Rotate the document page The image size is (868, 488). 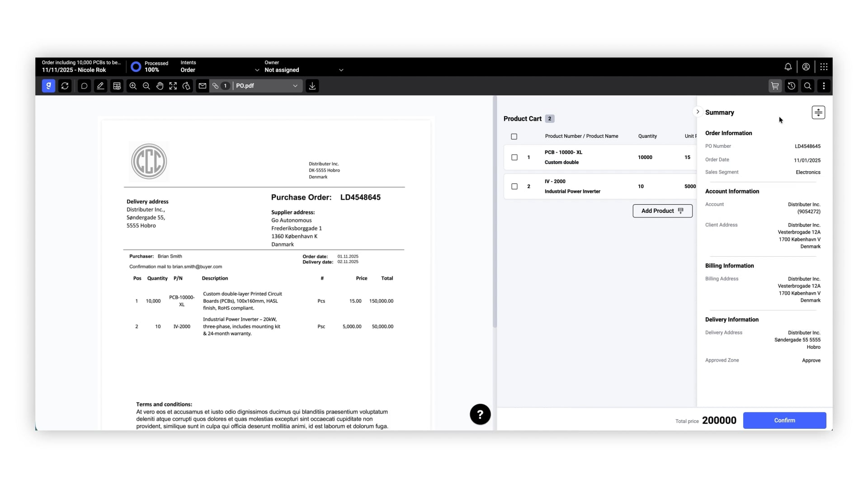pos(186,86)
